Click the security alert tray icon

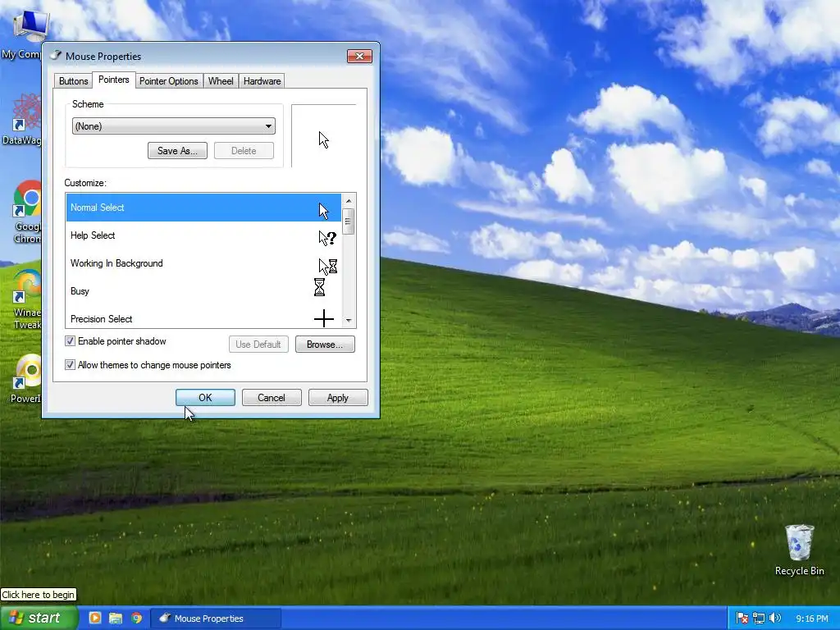point(742,619)
